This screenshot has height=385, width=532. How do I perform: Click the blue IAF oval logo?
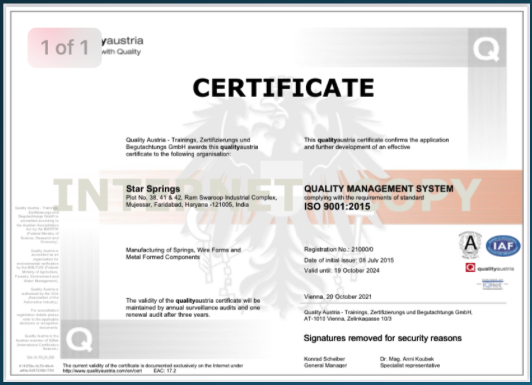(503, 246)
